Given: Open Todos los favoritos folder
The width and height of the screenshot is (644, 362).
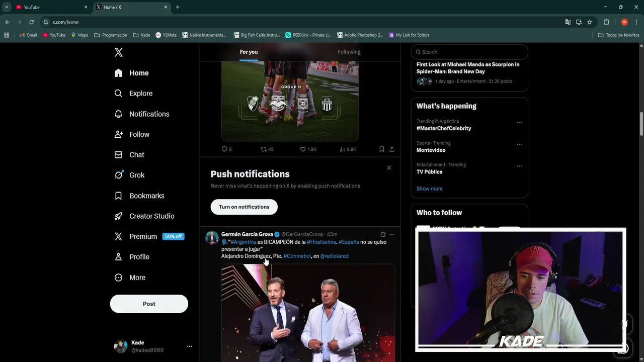Looking at the screenshot, I should coord(618,35).
